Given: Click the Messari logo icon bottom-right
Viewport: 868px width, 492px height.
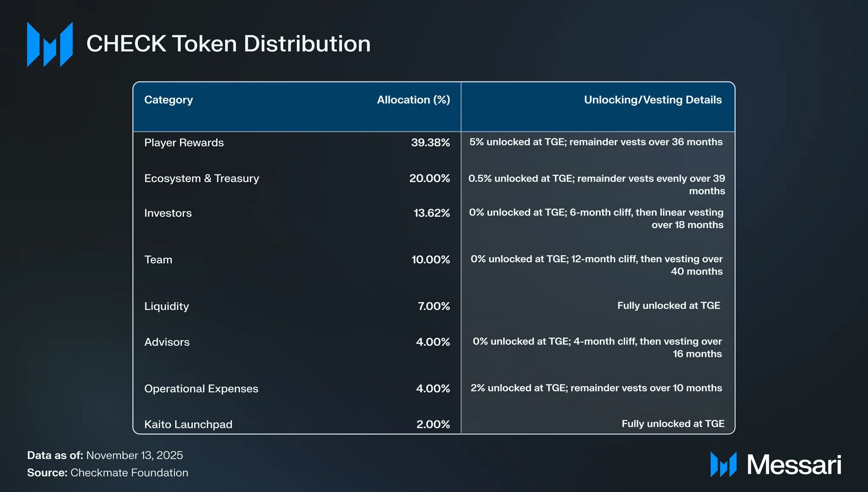Looking at the screenshot, I should pyautogui.click(x=723, y=464).
